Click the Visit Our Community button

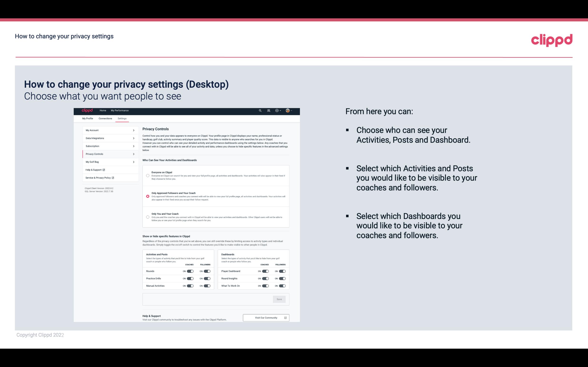point(265,318)
